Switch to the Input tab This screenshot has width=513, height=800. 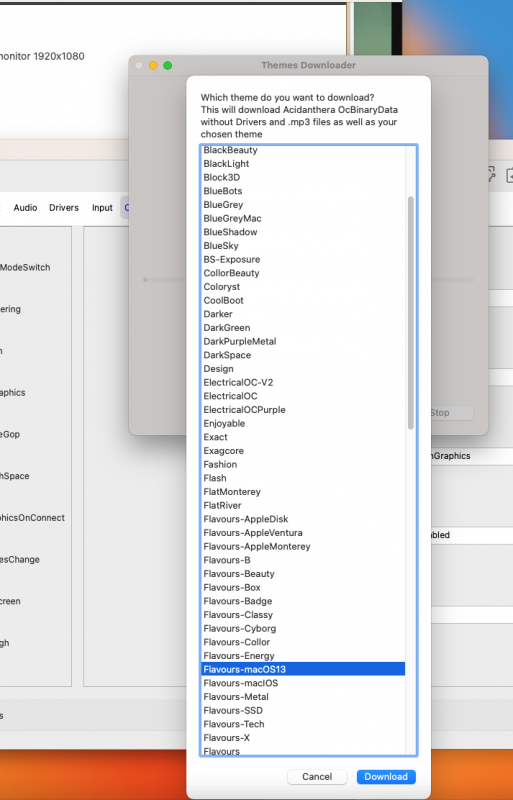(x=102, y=208)
